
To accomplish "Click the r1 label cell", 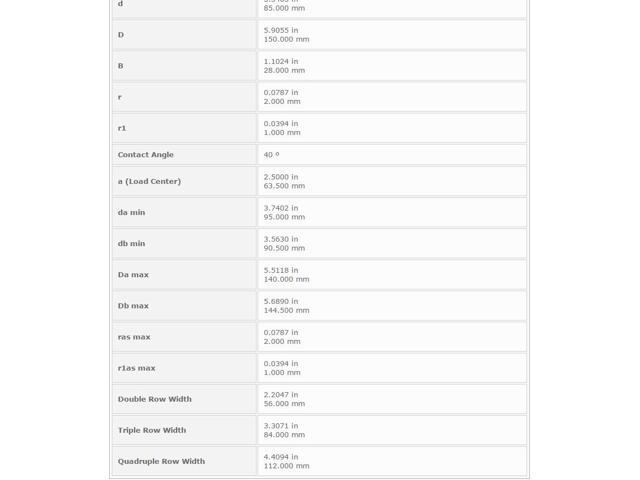I will tap(184, 128).
